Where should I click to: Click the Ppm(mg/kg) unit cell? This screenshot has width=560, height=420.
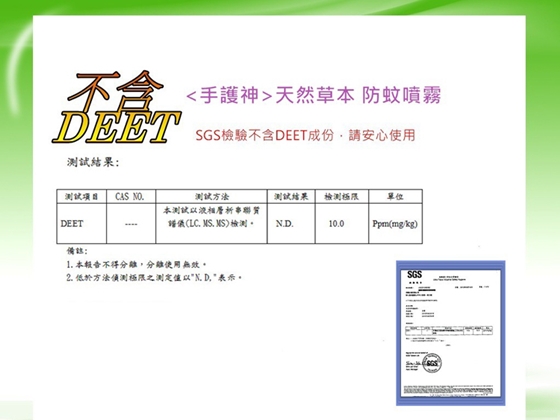pos(395,224)
